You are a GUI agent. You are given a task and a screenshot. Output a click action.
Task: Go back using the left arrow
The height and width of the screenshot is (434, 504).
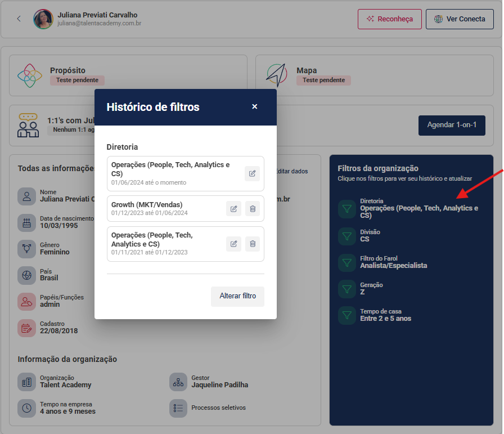(19, 19)
